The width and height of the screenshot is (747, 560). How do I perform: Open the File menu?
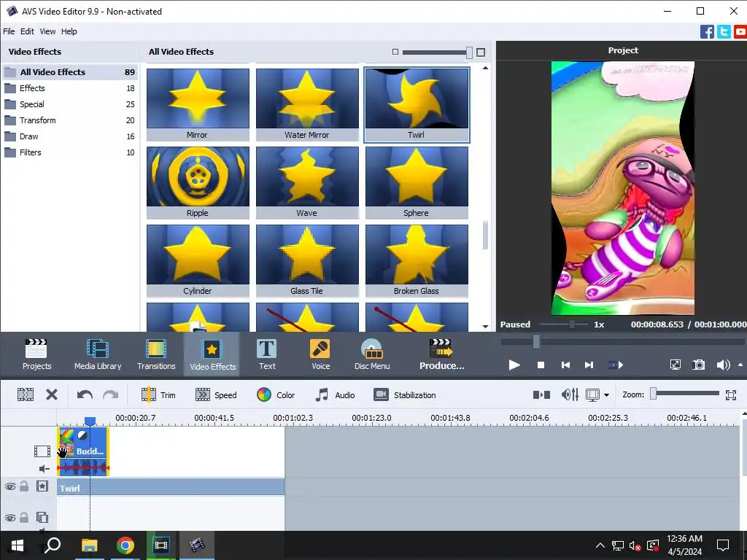tap(9, 31)
